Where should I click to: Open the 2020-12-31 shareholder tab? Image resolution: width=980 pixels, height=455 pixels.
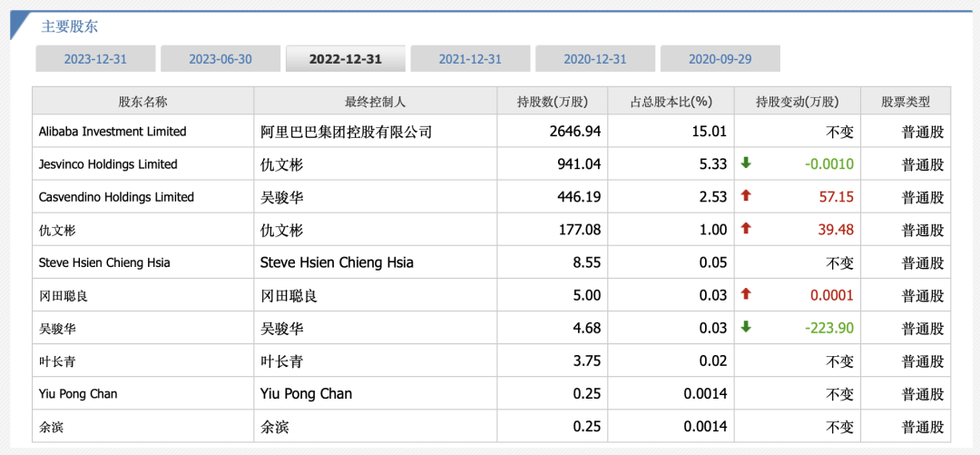(x=595, y=59)
